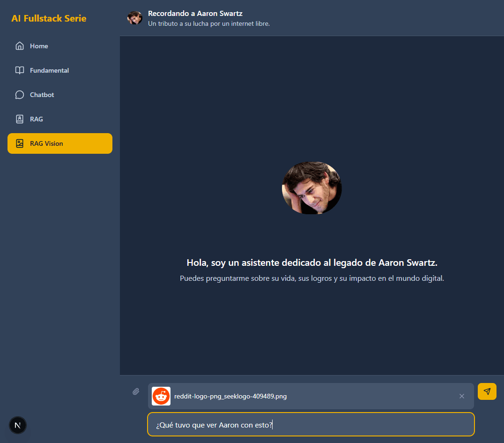The width and height of the screenshot is (504, 443).
Task: Select the RAG Vision label text
Action: click(x=46, y=143)
